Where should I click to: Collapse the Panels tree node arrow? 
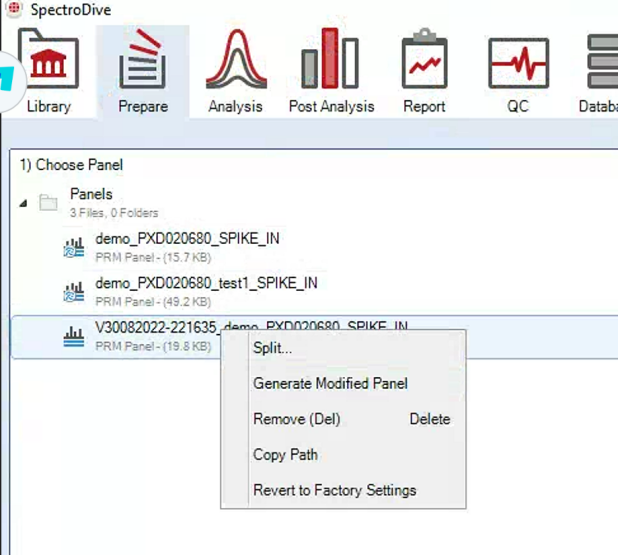coord(24,203)
